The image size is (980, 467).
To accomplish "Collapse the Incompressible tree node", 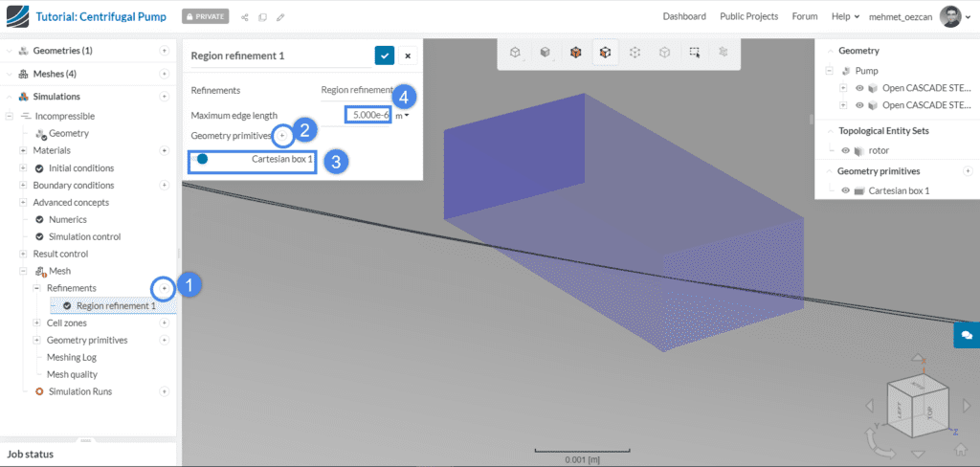I will [9, 117].
